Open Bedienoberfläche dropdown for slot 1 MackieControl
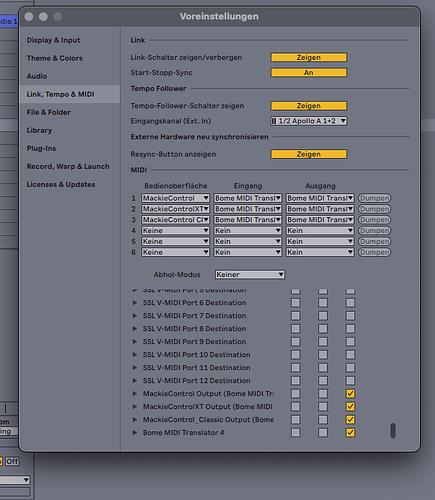The width and height of the screenshot is (435, 500). pos(175,198)
